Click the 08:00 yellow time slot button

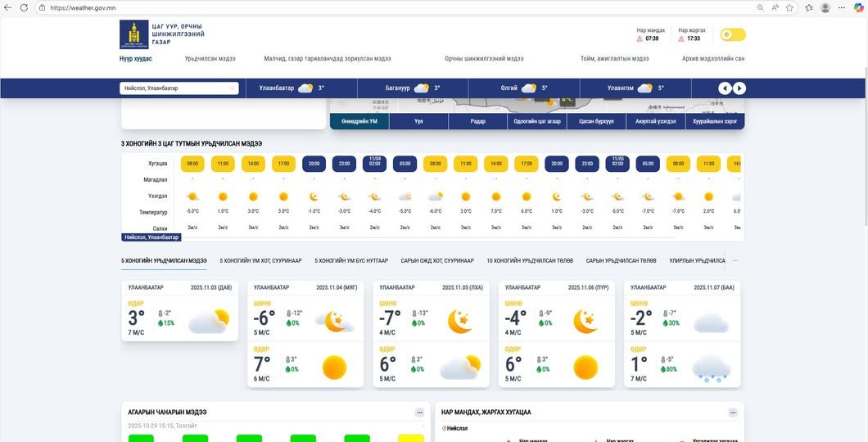192,164
